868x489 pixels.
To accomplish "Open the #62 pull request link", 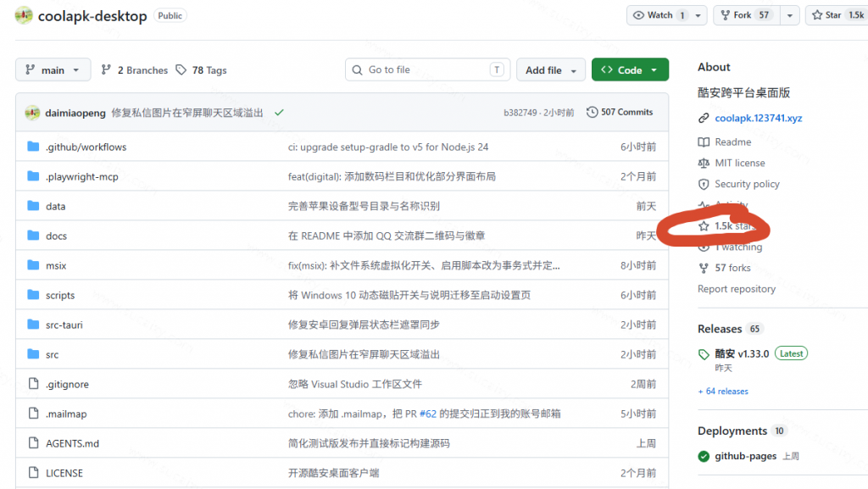I will [x=428, y=414].
